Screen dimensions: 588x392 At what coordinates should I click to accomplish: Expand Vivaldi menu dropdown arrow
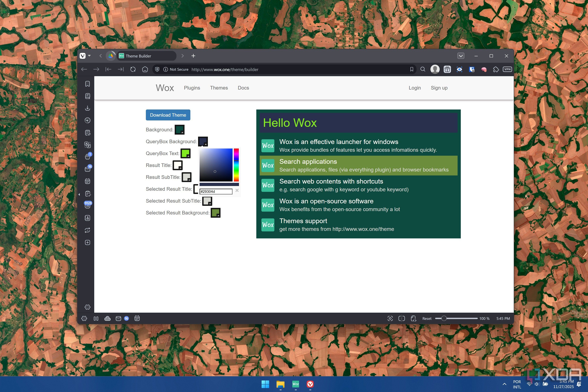tap(89, 56)
